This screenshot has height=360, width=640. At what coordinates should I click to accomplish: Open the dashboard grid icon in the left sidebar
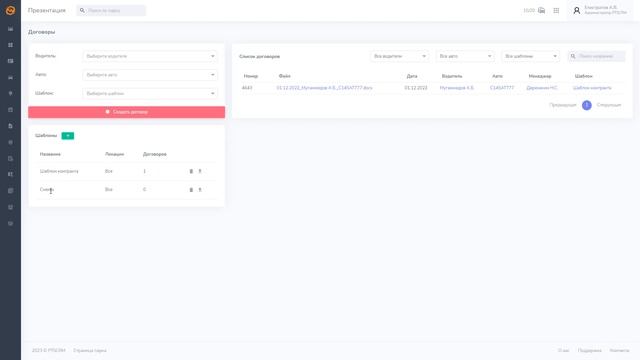pos(11,45)
